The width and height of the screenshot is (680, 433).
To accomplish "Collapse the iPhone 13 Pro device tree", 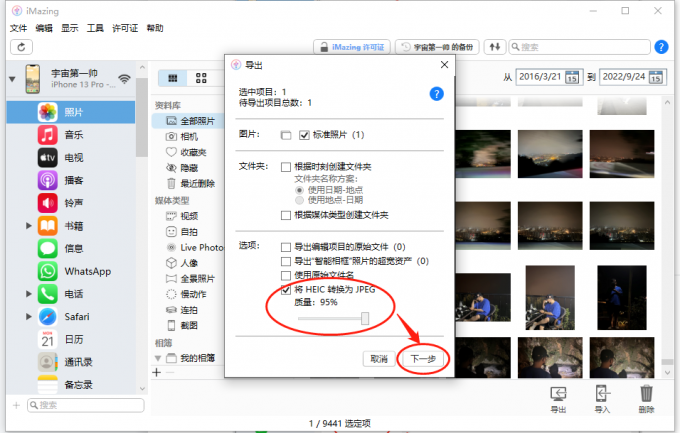I will tap(12, 79).
